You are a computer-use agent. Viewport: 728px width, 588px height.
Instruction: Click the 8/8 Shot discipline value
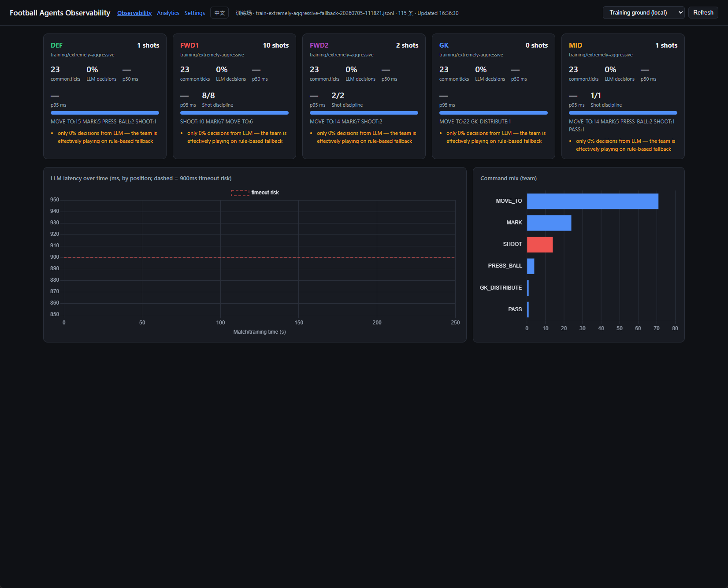click(208, 96)
